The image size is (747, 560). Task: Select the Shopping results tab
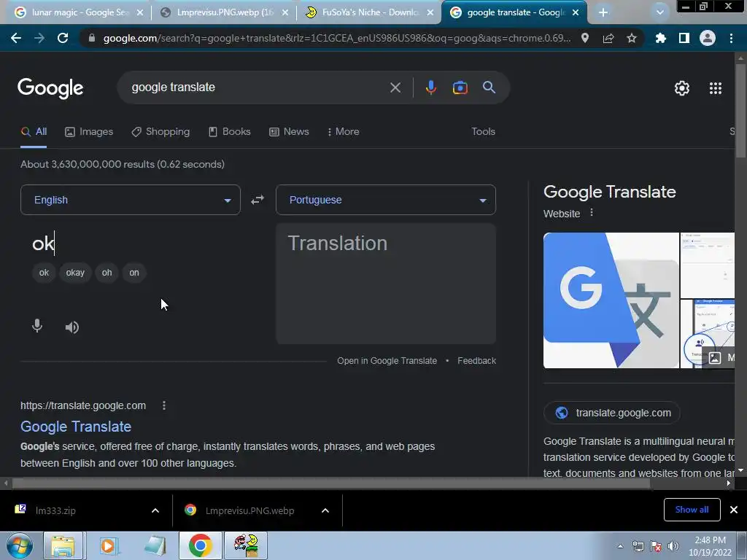(x=160, y=132)
